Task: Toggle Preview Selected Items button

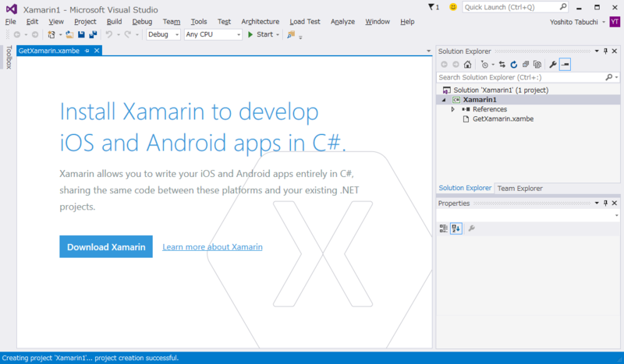Action: point(565,65)
